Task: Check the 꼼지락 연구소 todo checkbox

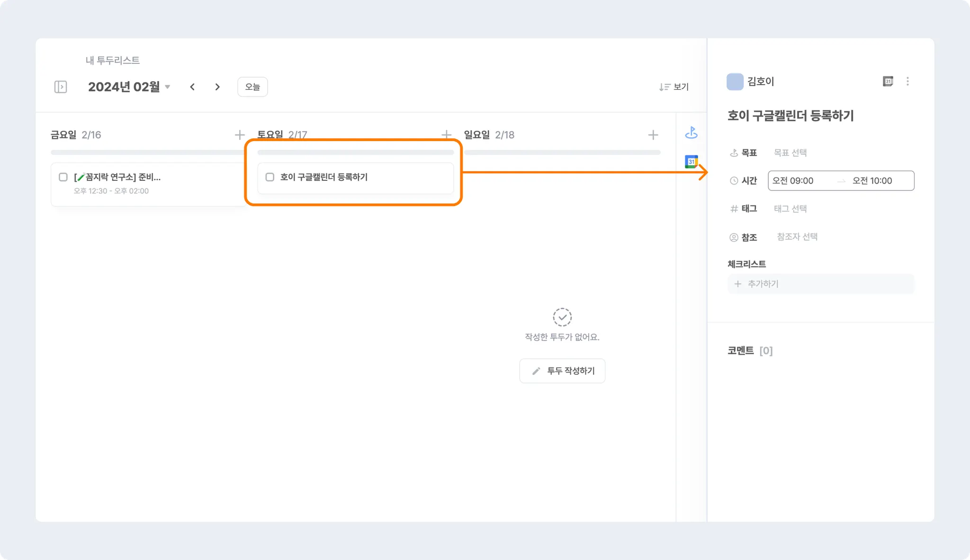Action: (63, 177)
